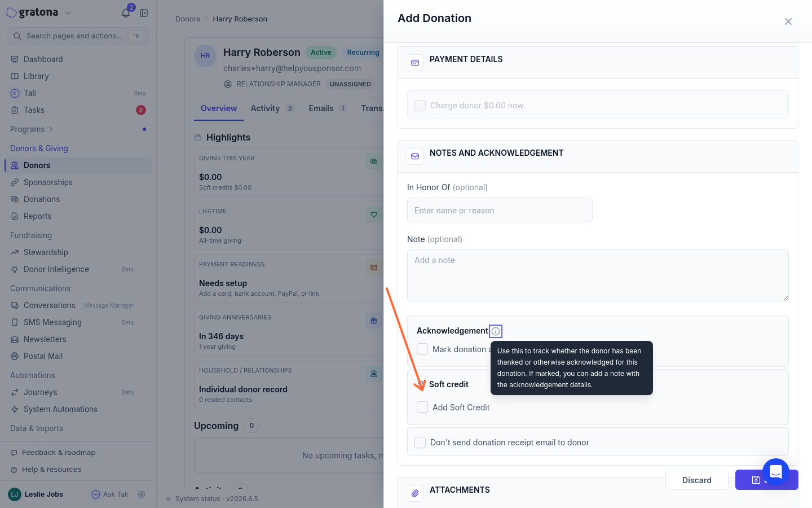Check Mark donation as acknowledged box
This screenshot has height=508, width=812.
click(x=422, y=349)
